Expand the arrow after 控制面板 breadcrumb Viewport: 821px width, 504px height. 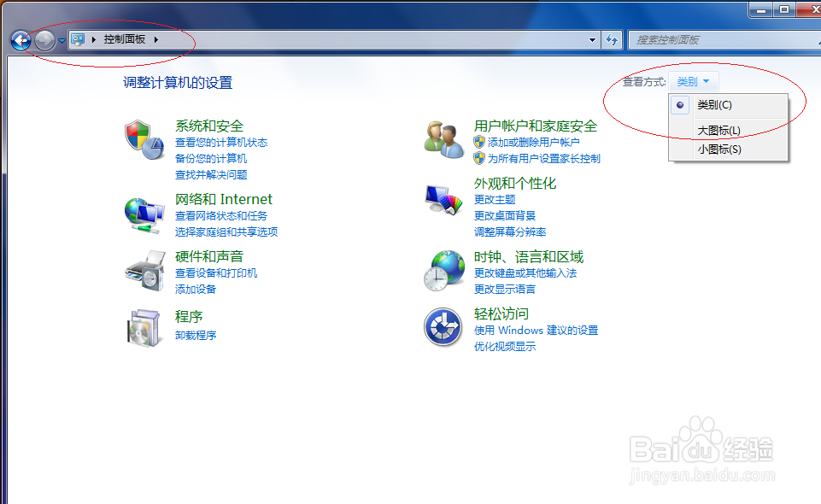(156, 39)
